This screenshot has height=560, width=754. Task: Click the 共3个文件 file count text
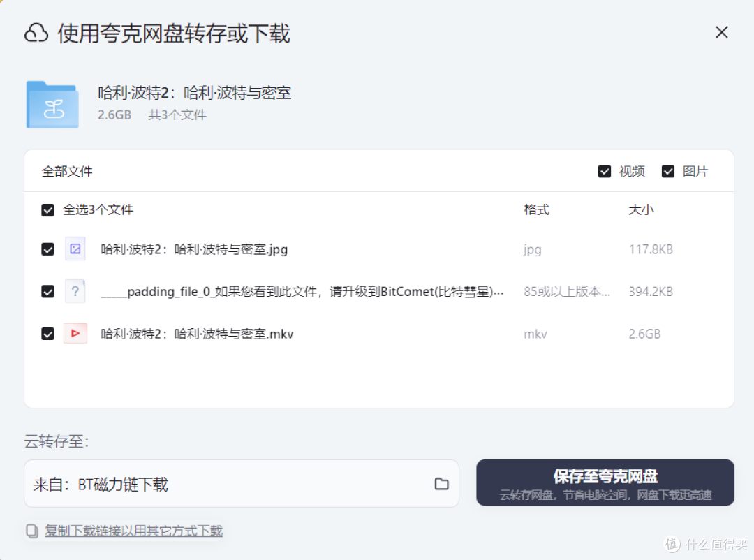coord(177,115)
